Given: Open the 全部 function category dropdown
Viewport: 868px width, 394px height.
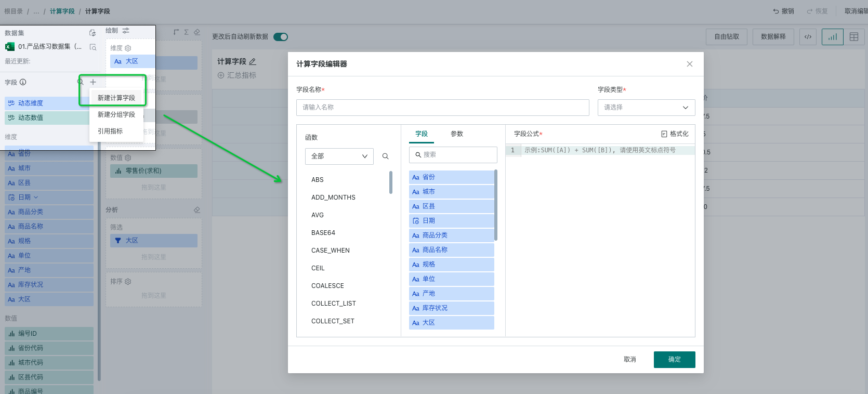Looking at the screenshot, I should (x=339, y=156).
